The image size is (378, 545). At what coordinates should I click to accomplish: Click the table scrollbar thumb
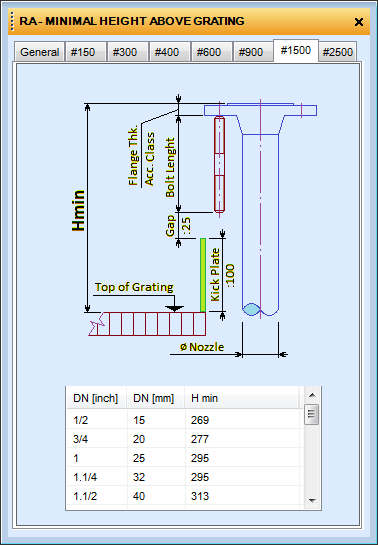click(311, 414)
